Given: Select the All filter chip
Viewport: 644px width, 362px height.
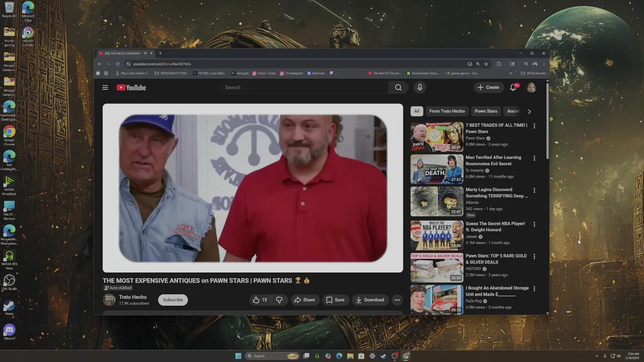Looking at the screenshot, I should pos(417,111).
